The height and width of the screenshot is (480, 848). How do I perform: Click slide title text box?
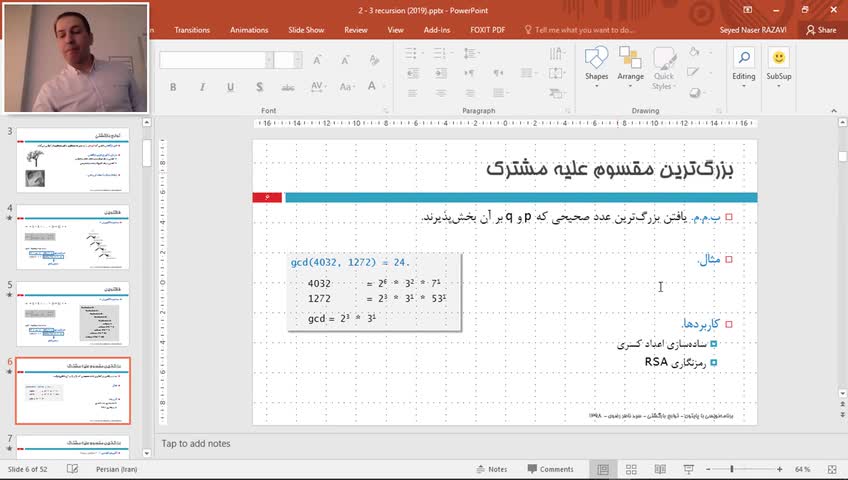610,169
